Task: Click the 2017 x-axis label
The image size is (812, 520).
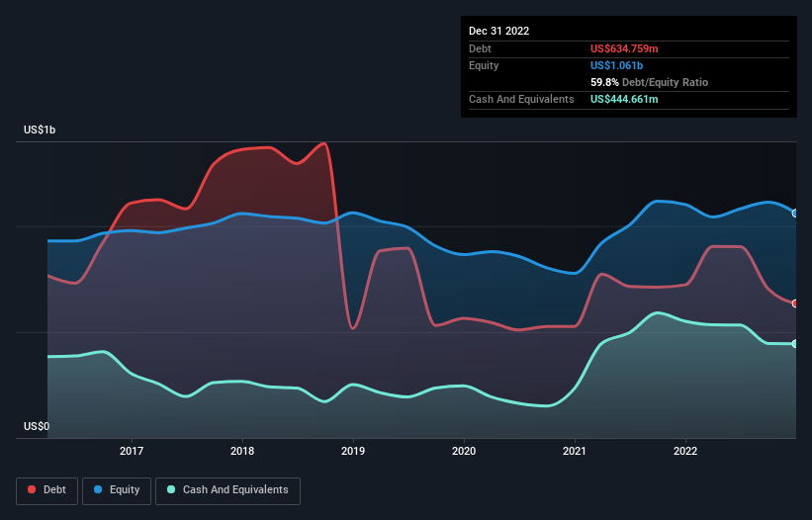Action: tap(132, 451)
